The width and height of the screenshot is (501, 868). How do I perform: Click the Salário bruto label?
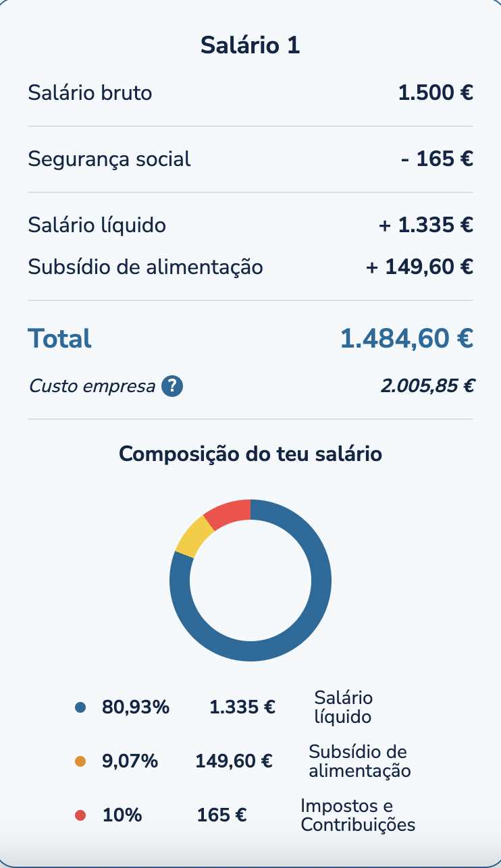[x=90, y=92]
